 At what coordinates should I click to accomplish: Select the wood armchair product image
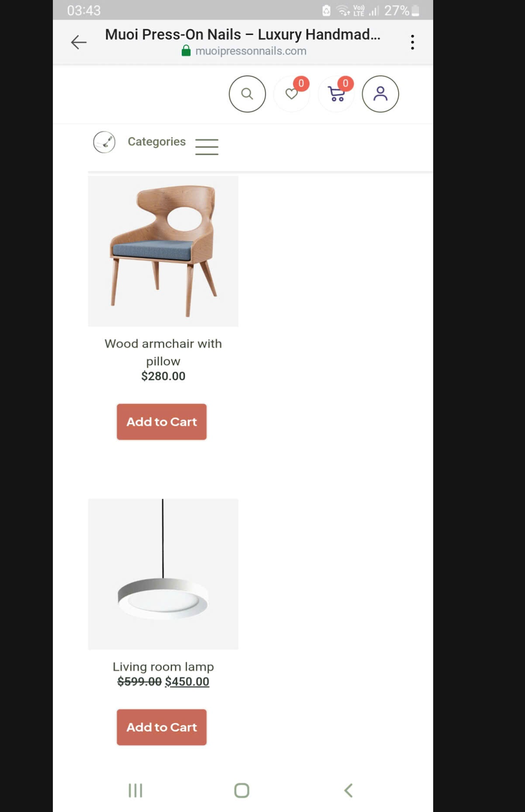coord(163,251)
